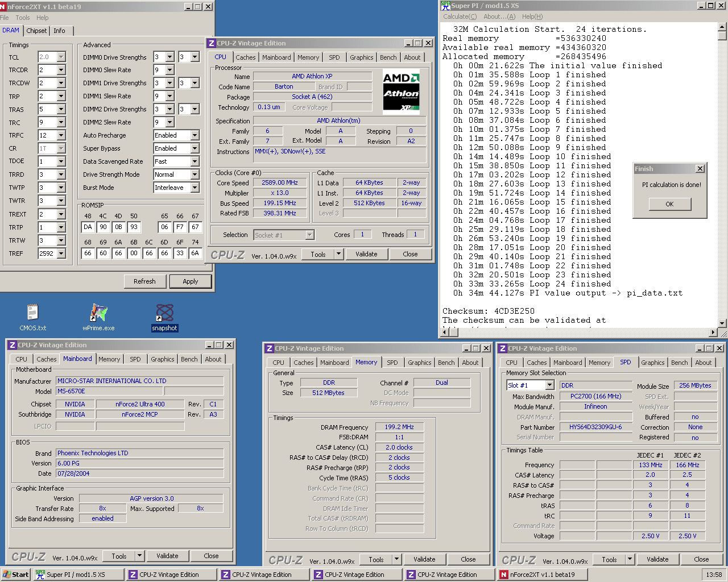The height and width of the screenshot is (582, 728).
Task: Open the TREF value dropdown
Action: pyautogui.click(x=61, y=253)
